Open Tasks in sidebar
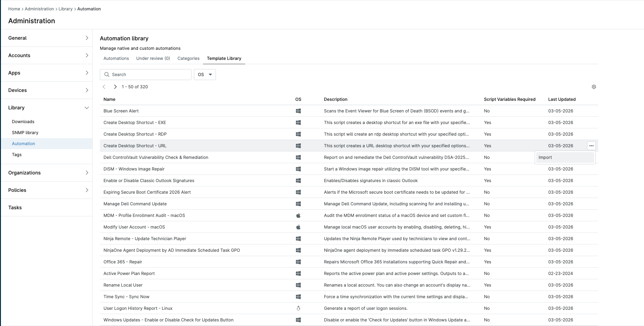This screenshot has width=644, height=326. point(47,207)
